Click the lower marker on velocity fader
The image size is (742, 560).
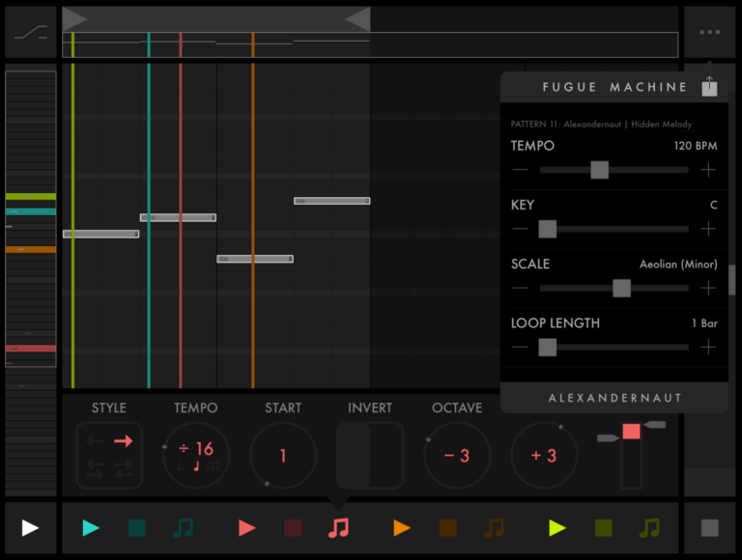[608, 438]
